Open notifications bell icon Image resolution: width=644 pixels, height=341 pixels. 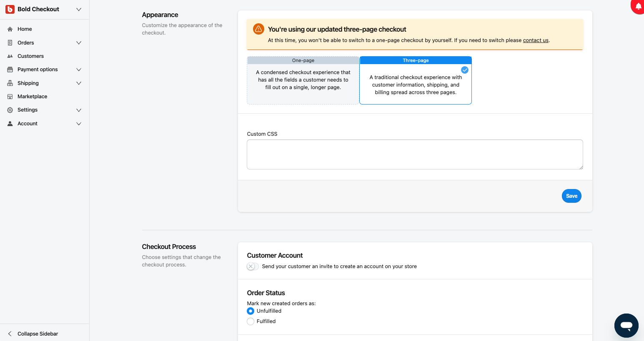[x=638, y=6]
